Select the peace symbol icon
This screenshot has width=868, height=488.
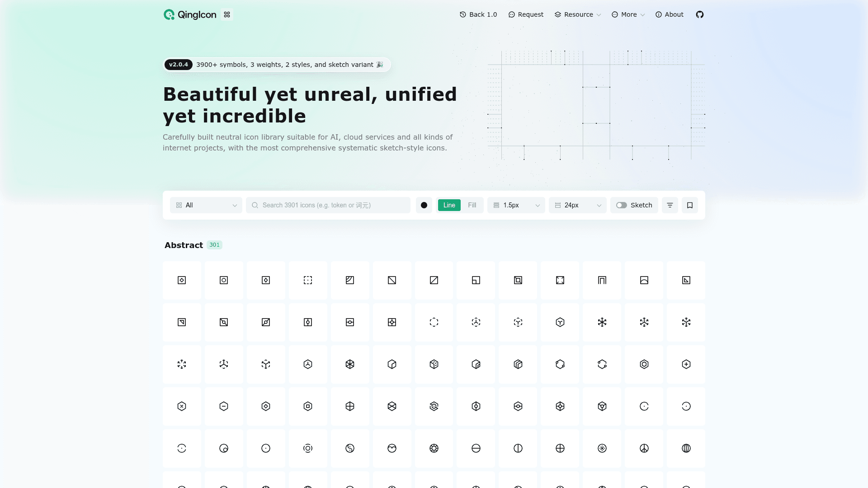[x=644, y=448]
